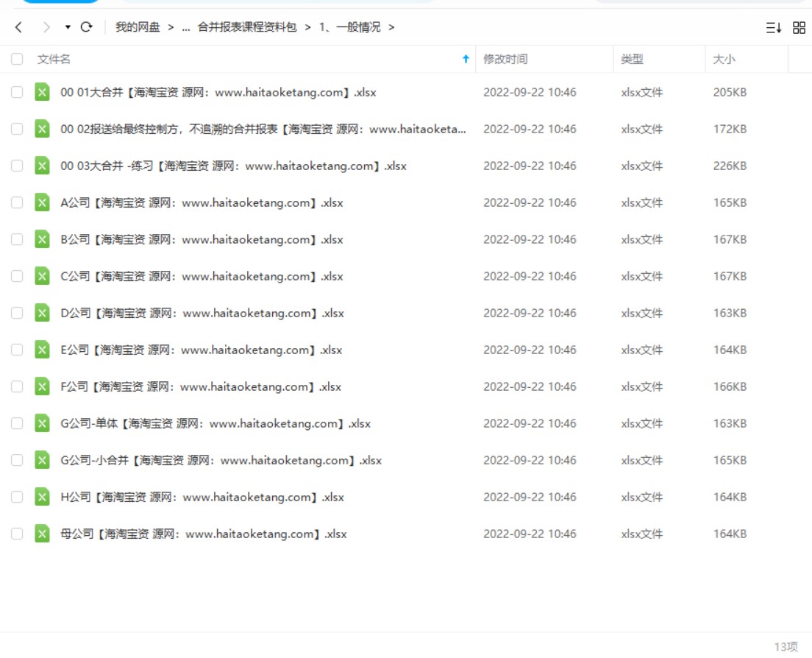The height and width of the screenshot is (658, 812).
Task: Check the box for G公司-单体 file
Action: click(x=17, y=423)
